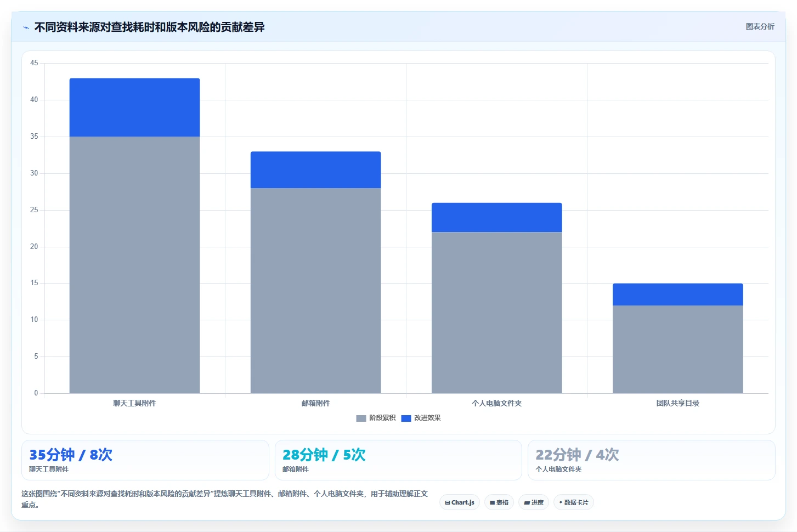797x532 pixels.
Task: Click the gray bar segment for 邮箱附件
Action: tap(315, 291)
